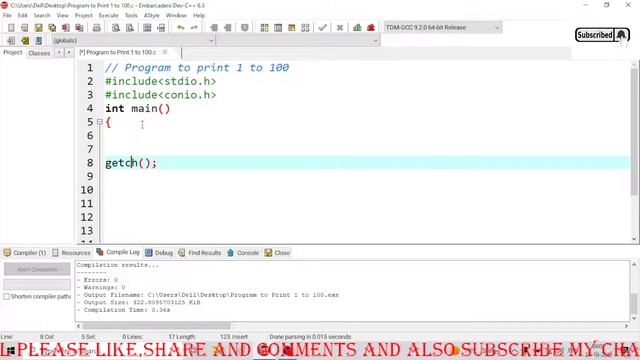
Task: Click the Rebuild All toolbar icon
Action: [x=305, y=27]
